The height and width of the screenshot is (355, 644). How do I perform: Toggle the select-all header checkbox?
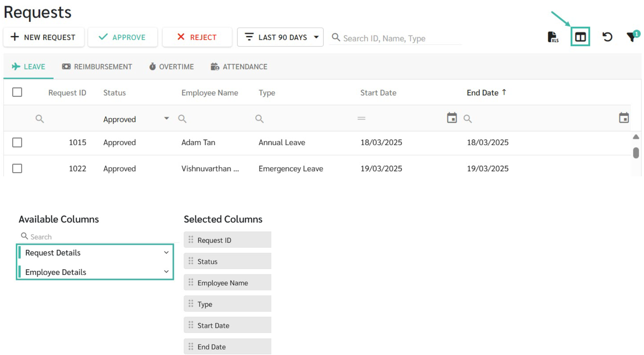17,92
